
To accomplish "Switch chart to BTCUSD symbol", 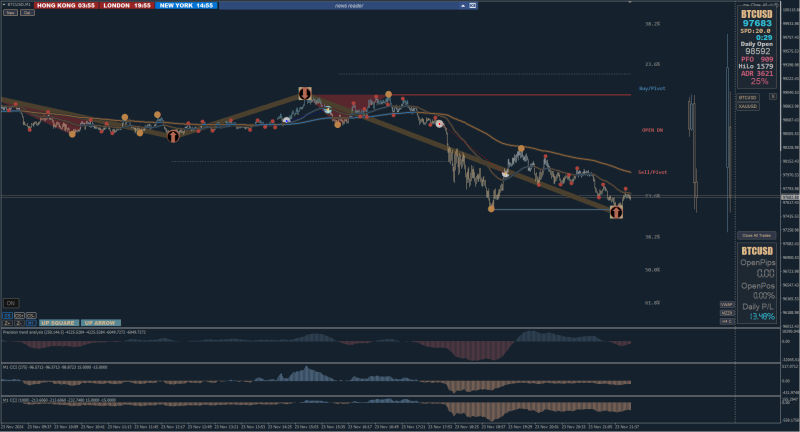I will (747, 97).
